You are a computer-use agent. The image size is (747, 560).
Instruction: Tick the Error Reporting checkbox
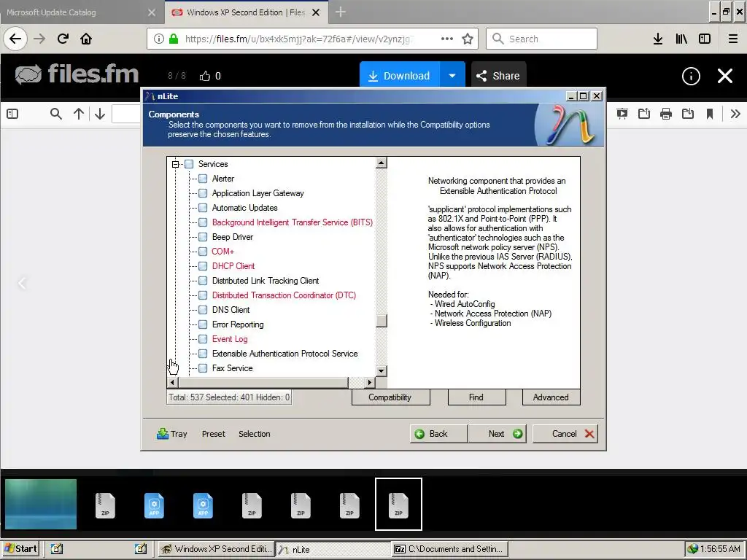tap(203, 324)
